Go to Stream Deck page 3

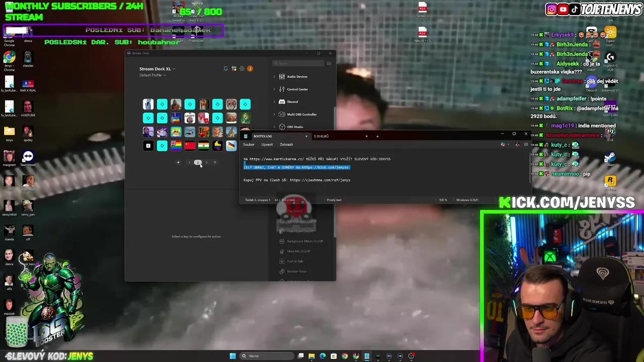click(206, 162)
